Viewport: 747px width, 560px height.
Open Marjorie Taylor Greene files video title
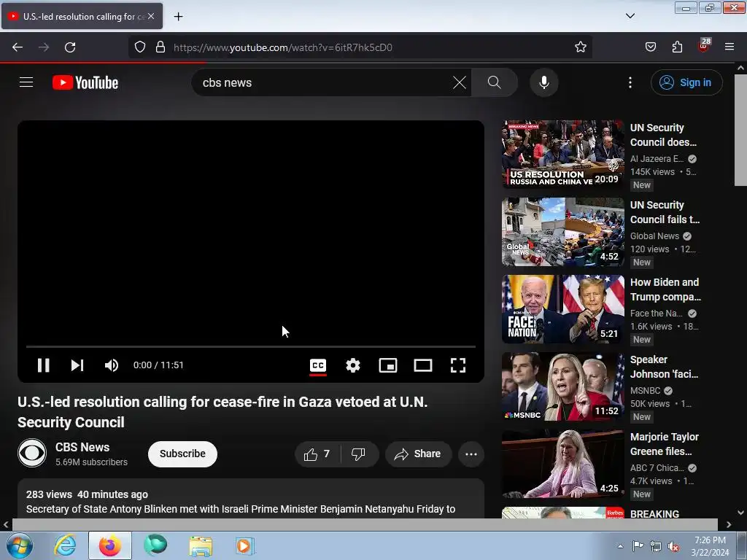pyautogui.click(x=664, y=444)
